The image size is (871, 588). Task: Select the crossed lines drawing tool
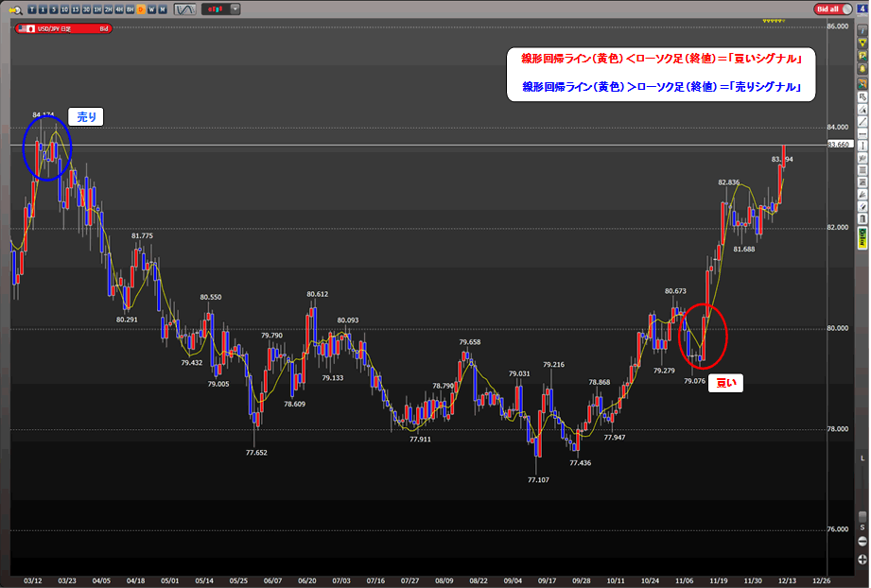coord(863,159)
